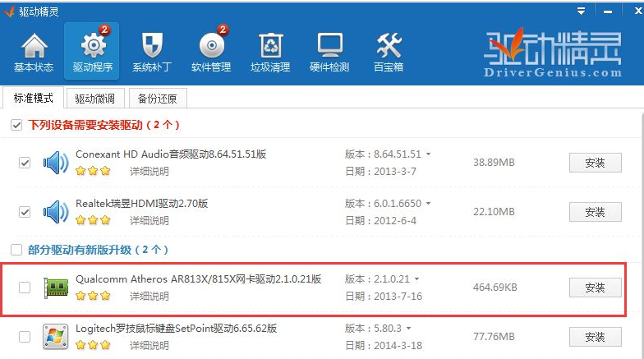Open 详细说明 for Qualcomm Atheros driver

click(149, 296)
